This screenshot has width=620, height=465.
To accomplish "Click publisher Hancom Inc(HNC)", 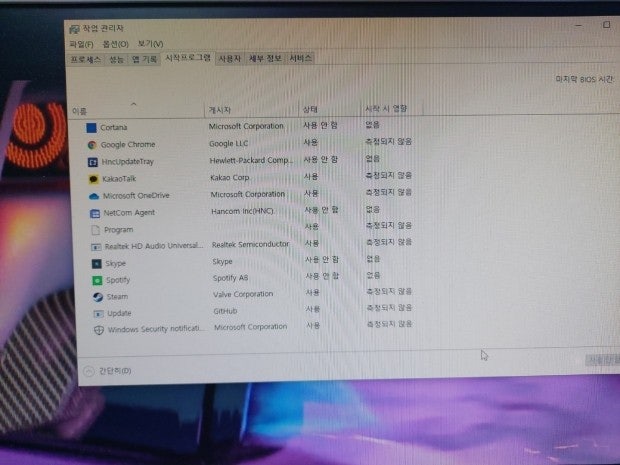I will 242,211.
